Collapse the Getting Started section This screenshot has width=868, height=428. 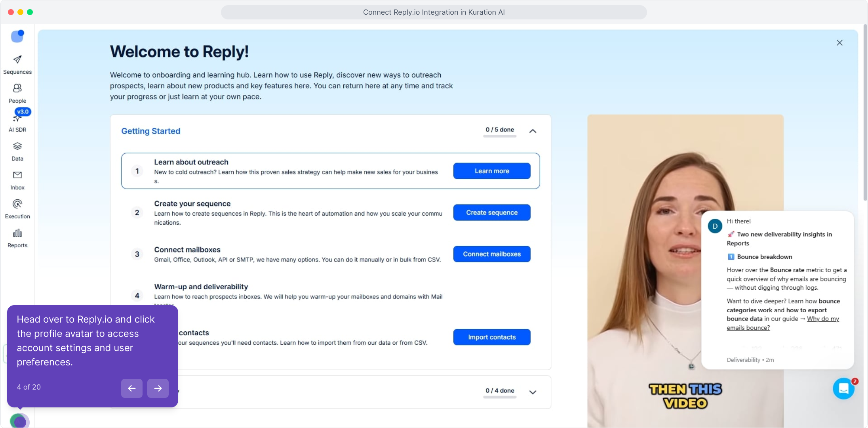point(533,131)
